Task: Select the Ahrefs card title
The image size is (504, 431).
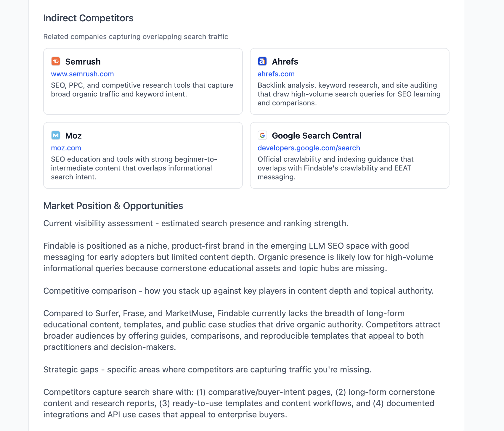Action: [x=285, y=62]
